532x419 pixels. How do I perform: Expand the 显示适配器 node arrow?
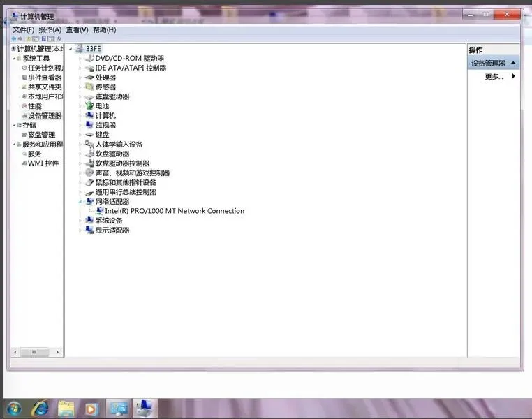[80, 230]
